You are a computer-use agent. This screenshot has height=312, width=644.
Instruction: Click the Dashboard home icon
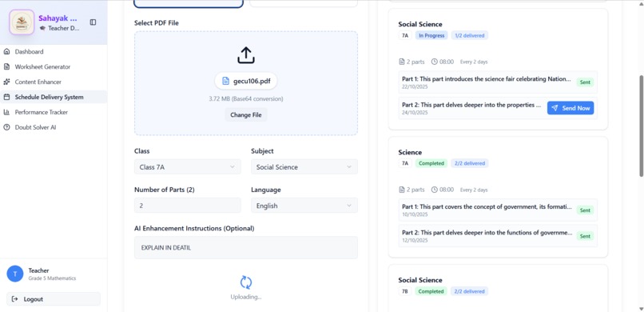[x=6, y=52]
